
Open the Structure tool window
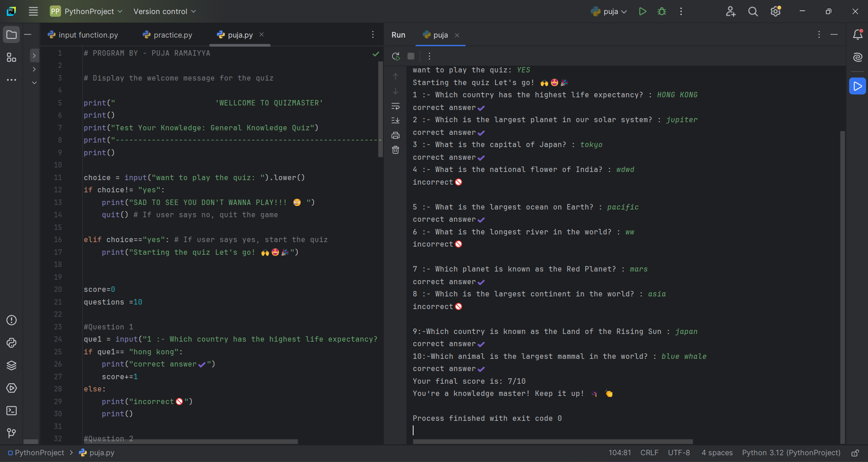point(11,57)
